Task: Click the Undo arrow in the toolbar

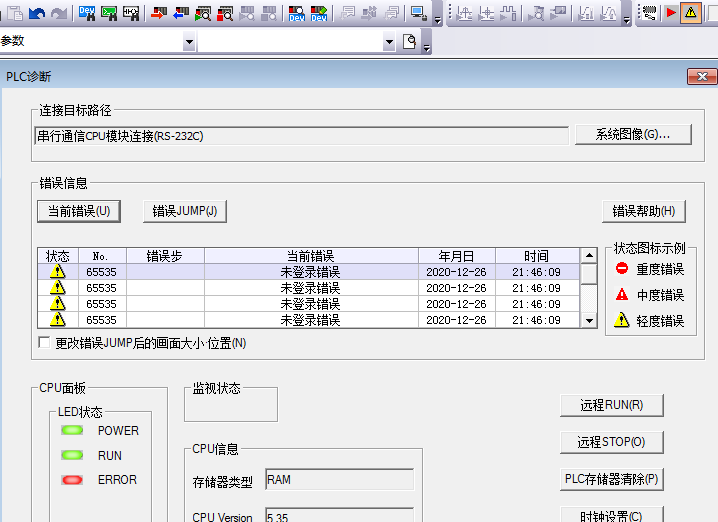Action: 37,13
